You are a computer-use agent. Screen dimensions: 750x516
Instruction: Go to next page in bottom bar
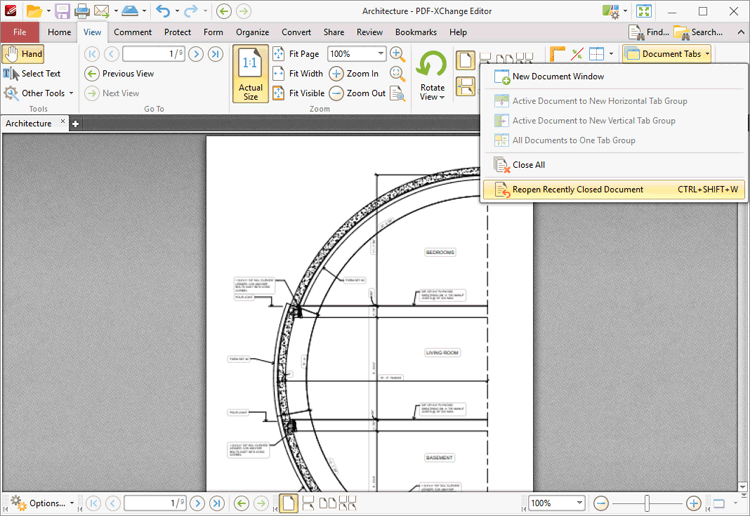(197, 503)
